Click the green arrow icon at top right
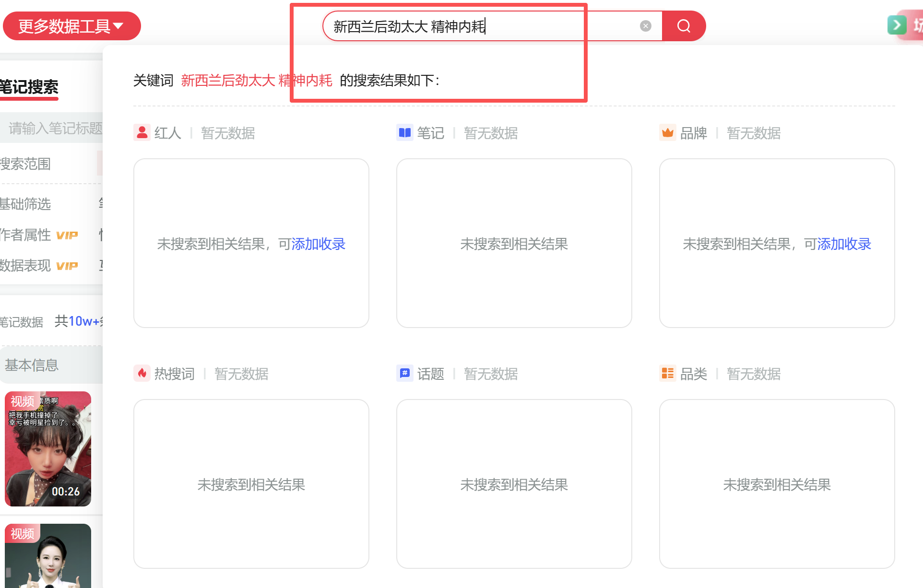Viewport: 923px width, 588px height. 897,25
